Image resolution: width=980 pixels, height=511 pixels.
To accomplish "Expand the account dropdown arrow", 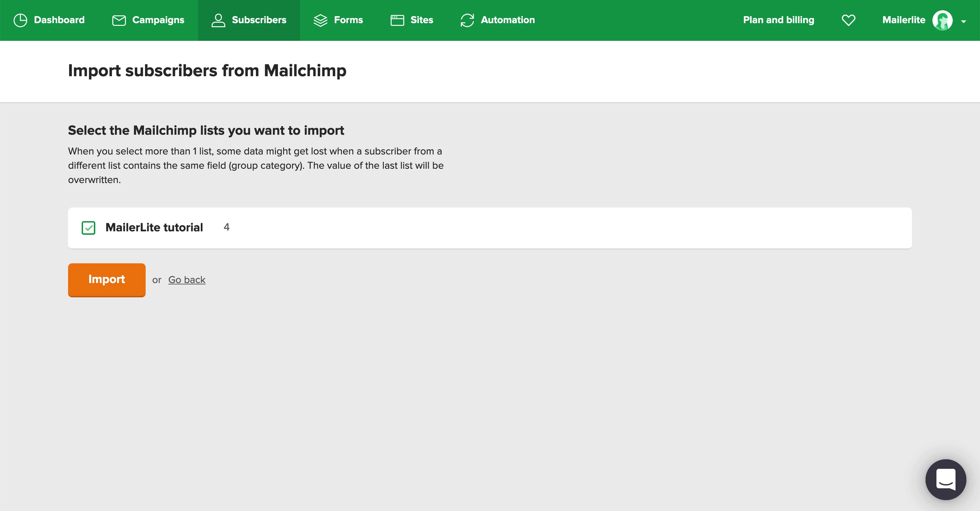I will pos(963,22).
